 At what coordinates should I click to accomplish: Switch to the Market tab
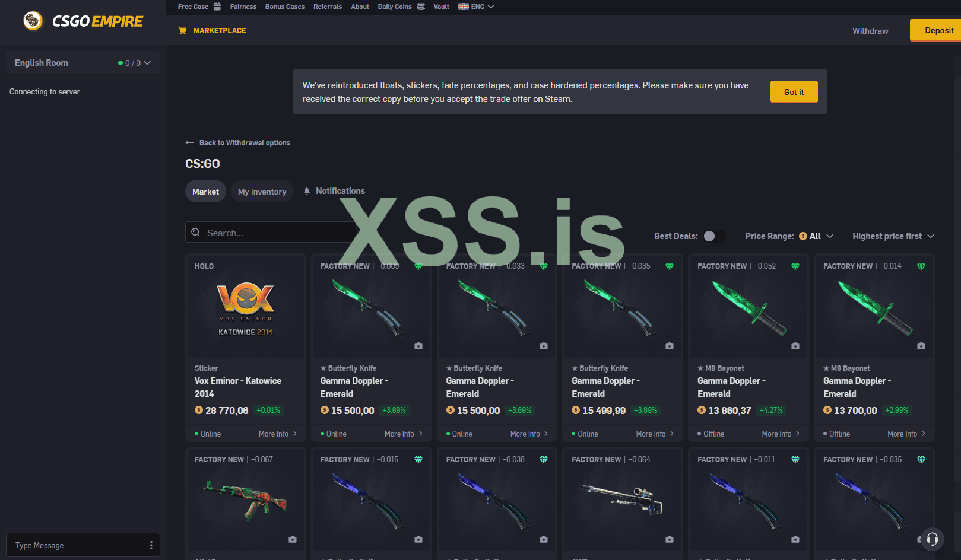tap(205, 192)
